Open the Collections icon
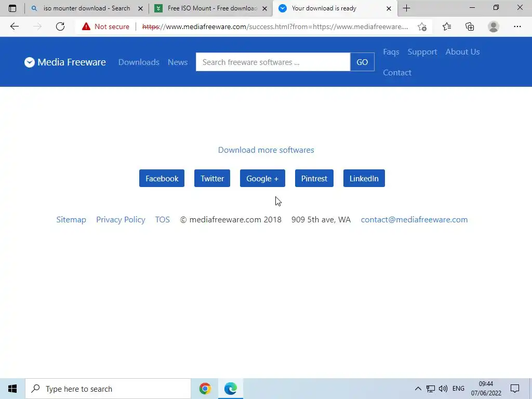 (470, 26)
